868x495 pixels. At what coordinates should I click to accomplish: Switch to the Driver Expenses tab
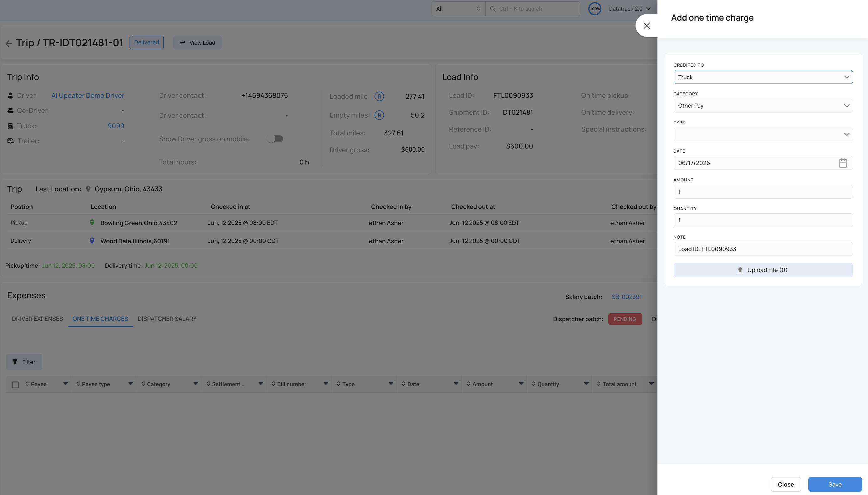click(x=38, y=319)
